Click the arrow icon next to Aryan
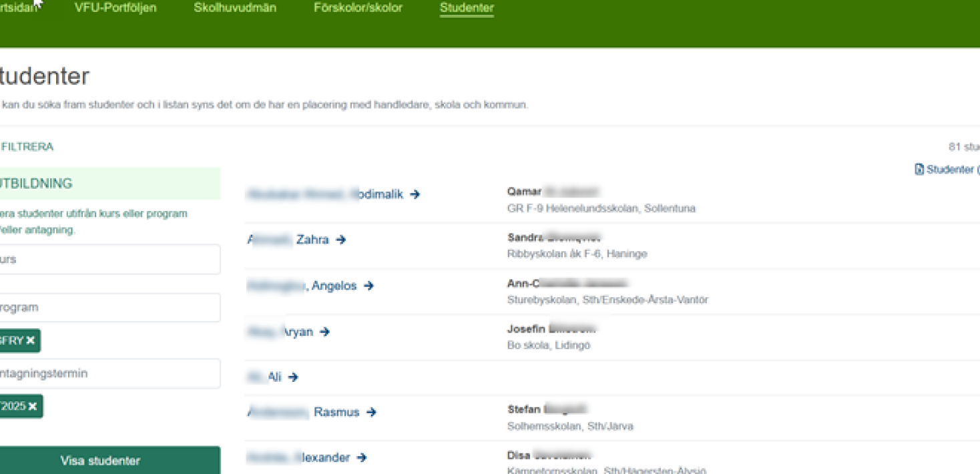The width and height of the screenshot is (980, 474). click(325, 332)
